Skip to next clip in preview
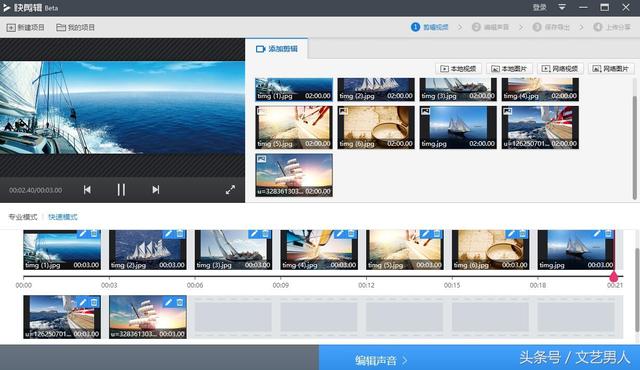The image size is (640, 370). pos(156,190)
